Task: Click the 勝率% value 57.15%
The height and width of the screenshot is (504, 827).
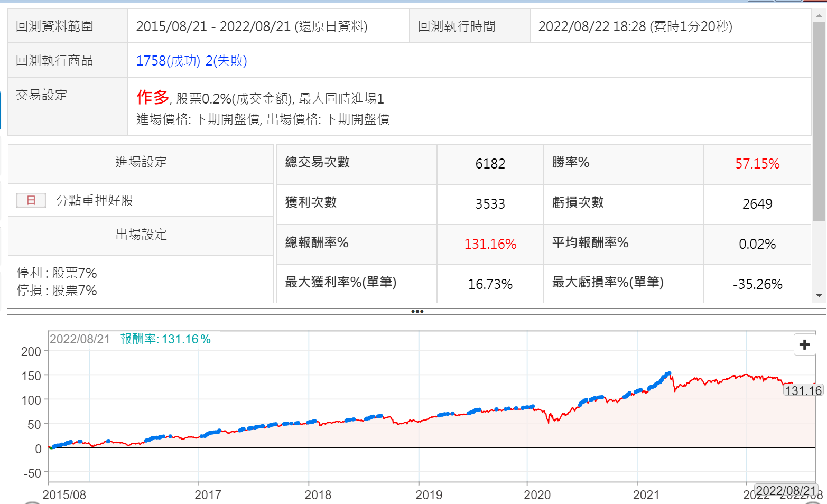Action: 757,164
